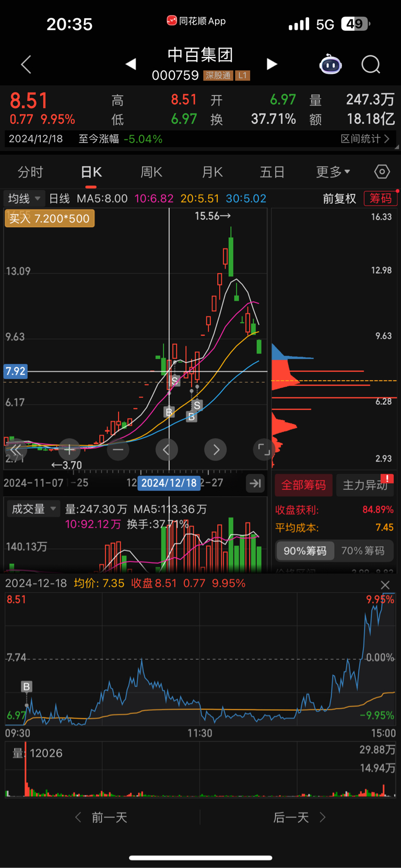Select 70%筹码 option
Viewport: 401px width, 868px height.
click(x=363, y=551)
